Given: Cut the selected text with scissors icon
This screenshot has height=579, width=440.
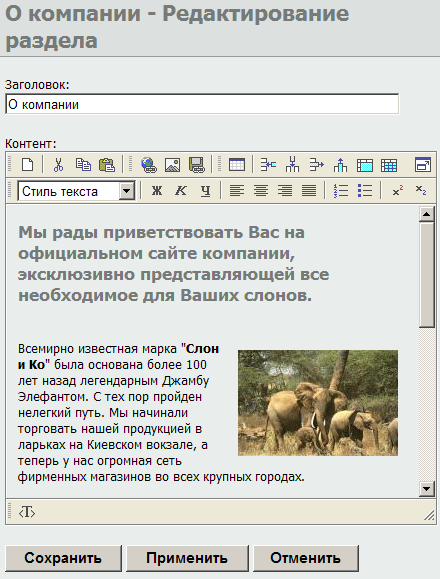Looking at the screenshot, I should [58, 165].
